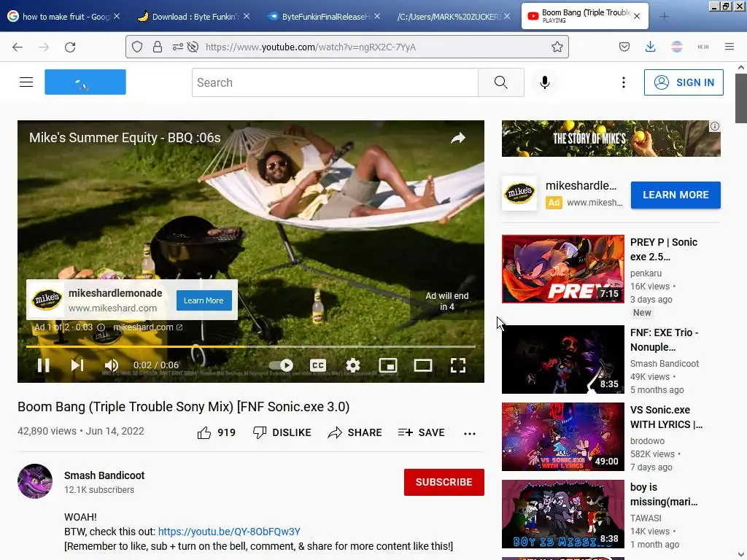
Task: Open mikeshard.com ad link
Action: pos(147,327)
